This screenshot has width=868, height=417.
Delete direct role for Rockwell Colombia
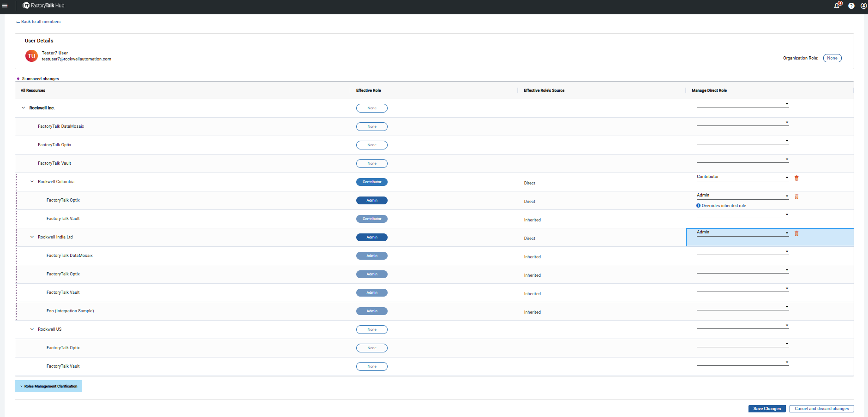click(796, 178)
